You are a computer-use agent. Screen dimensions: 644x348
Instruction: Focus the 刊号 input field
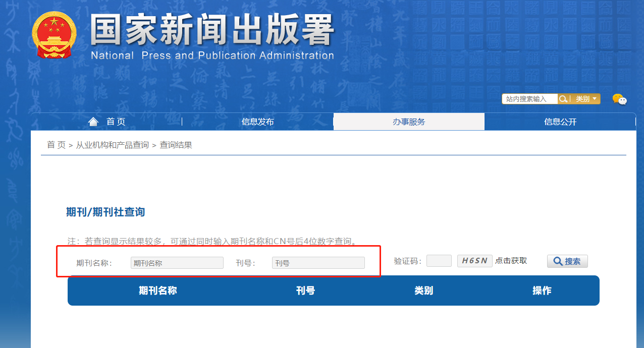pyautogui.click(x=318, y=263)
